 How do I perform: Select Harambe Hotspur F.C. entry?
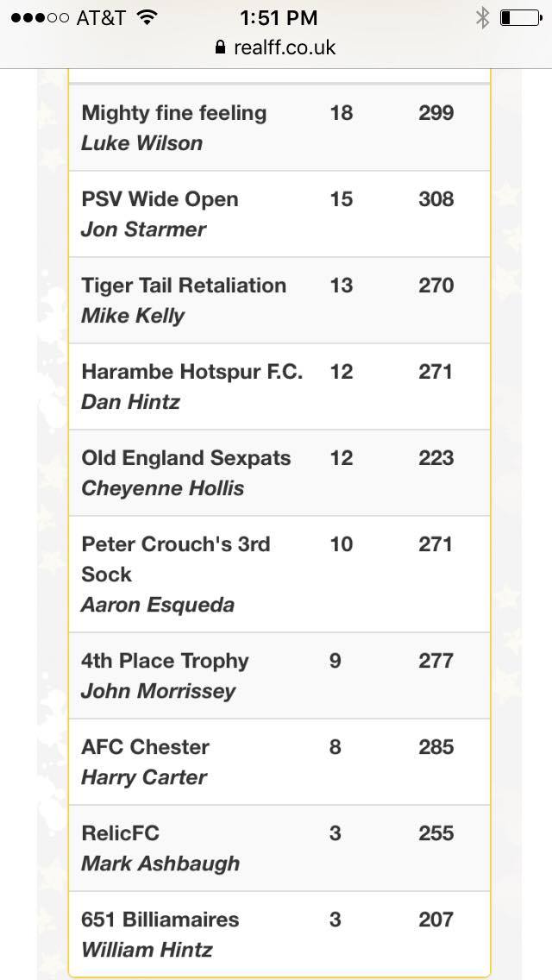[x=279, y=386]
